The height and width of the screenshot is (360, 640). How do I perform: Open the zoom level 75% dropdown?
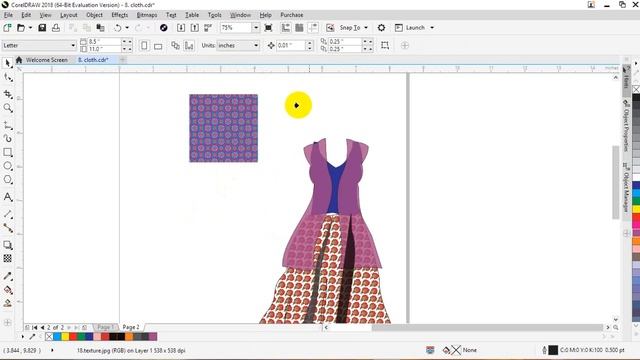(x=256, y=28)
